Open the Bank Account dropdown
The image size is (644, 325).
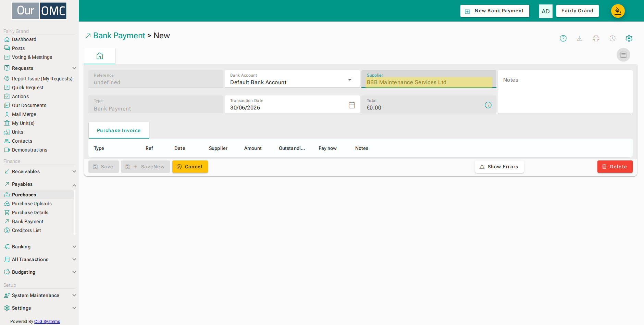(x=292, y=79)
